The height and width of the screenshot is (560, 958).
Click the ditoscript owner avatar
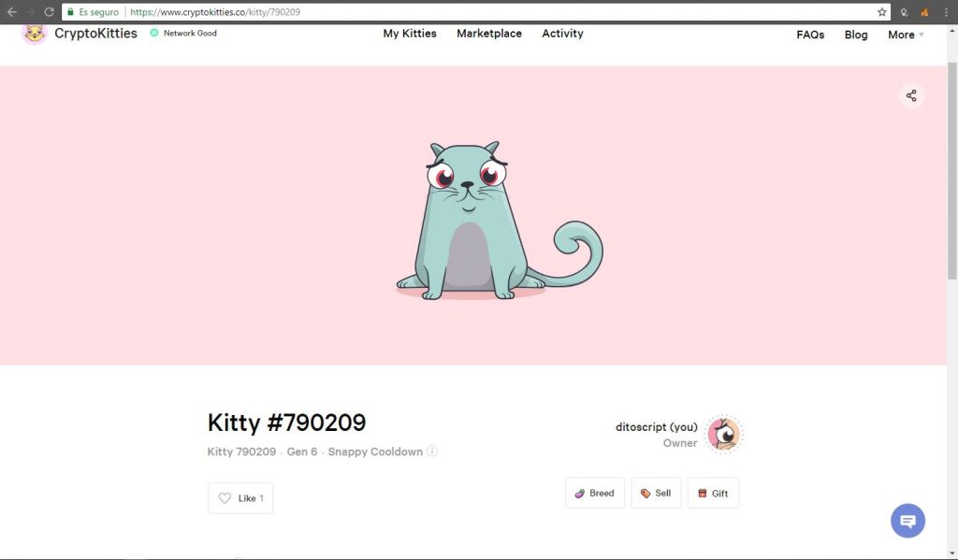[724, 434]
